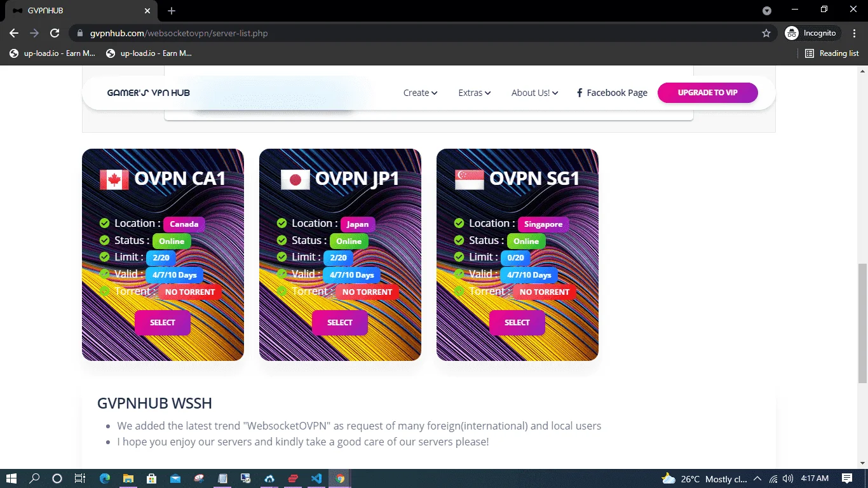Click the Singapore flag icon

469,180
